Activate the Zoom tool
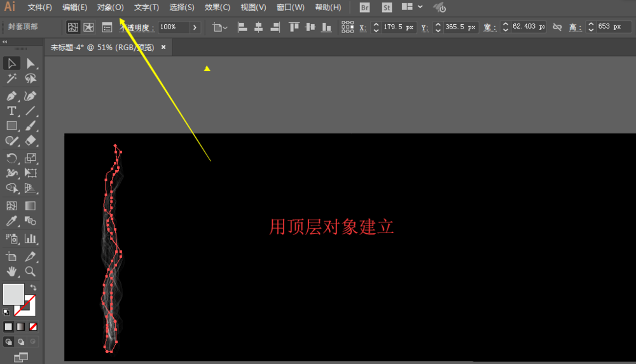The height and width of the screenshot is (364, 636). (x=31, y=271)
